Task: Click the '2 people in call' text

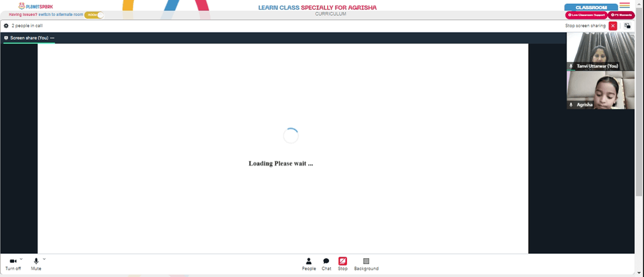Action: [x=27, y=26]
